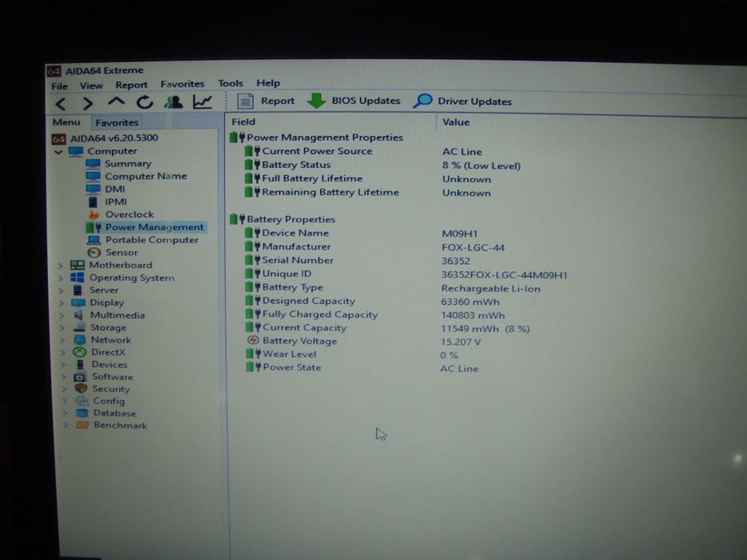The width and height of the screenshot is (747, 560).
Task: Select the Battery Status row
Action: (x=381, y=166)
